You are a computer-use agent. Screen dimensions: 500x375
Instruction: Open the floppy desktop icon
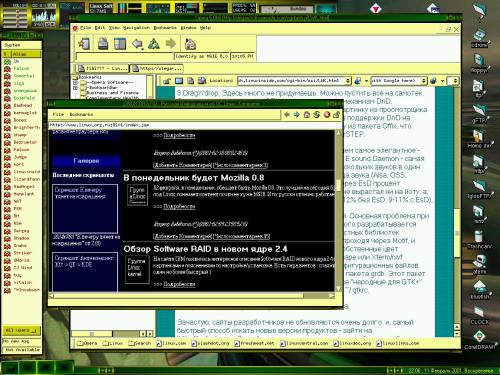pos(479,63)
